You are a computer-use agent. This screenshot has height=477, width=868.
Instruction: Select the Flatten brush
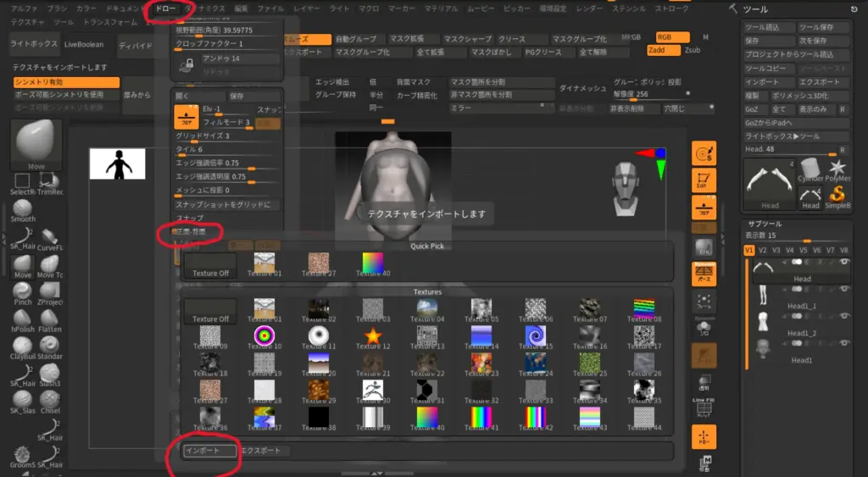49,320
